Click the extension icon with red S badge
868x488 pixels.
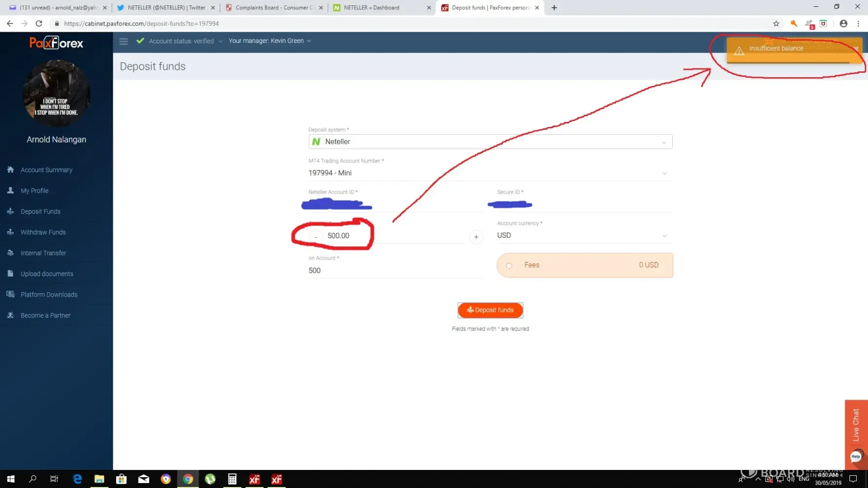point(809,24)
